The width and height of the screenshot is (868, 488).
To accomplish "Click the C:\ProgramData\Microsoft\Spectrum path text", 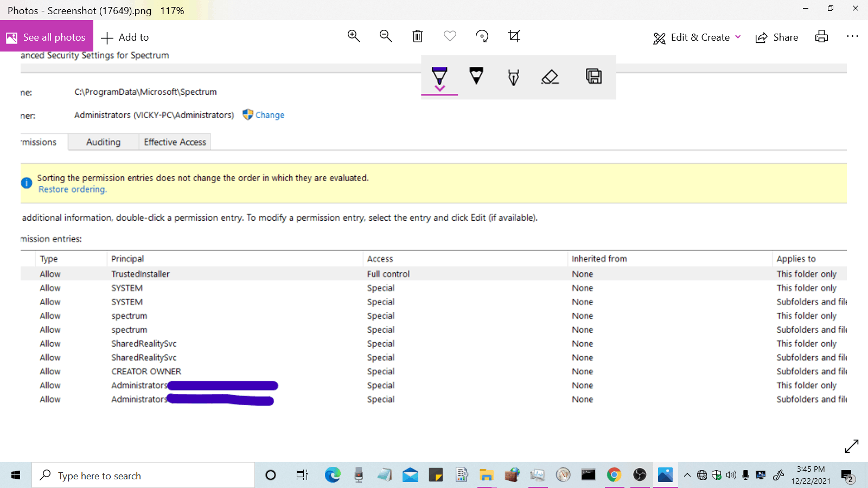I will click(145, 92).
